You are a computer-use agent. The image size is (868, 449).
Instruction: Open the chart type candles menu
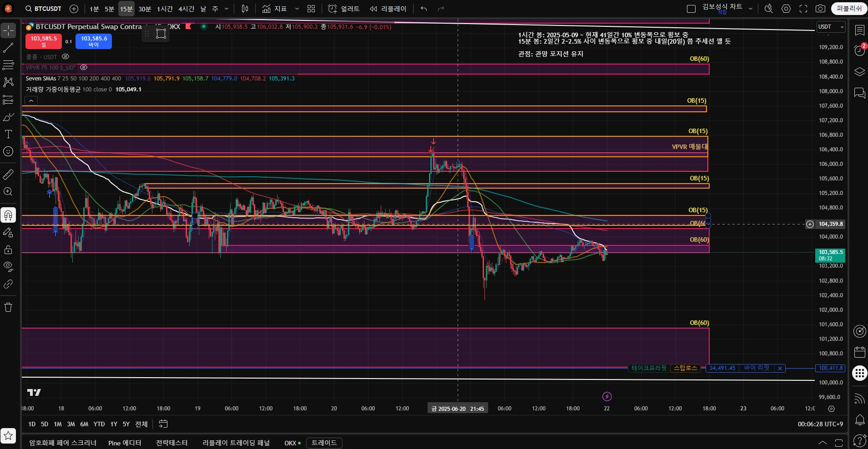click(245, 9)
